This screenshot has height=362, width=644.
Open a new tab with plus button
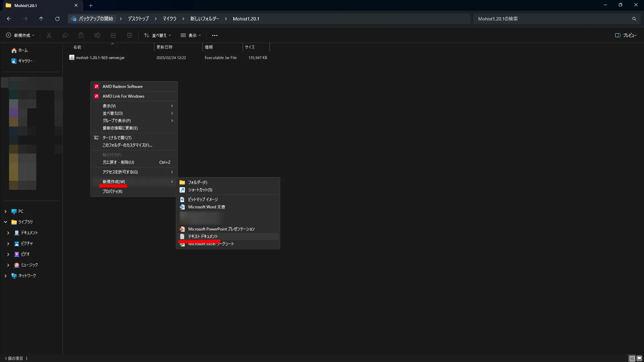click(x=91, y=5)
